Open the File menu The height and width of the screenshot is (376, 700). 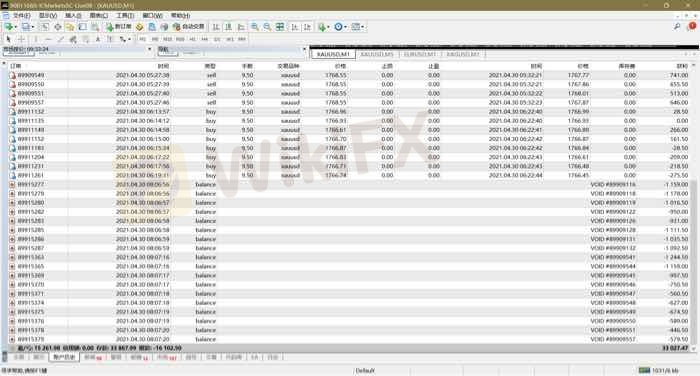21,16
